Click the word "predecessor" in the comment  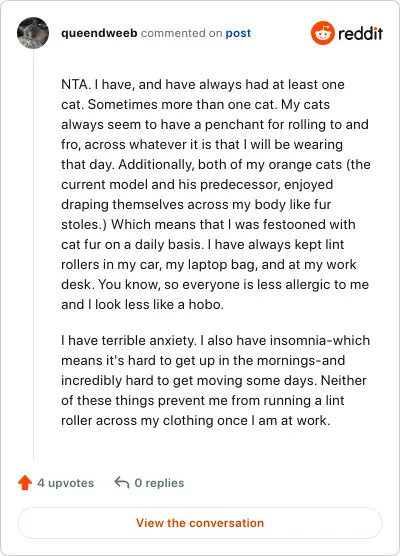(241, 185)
